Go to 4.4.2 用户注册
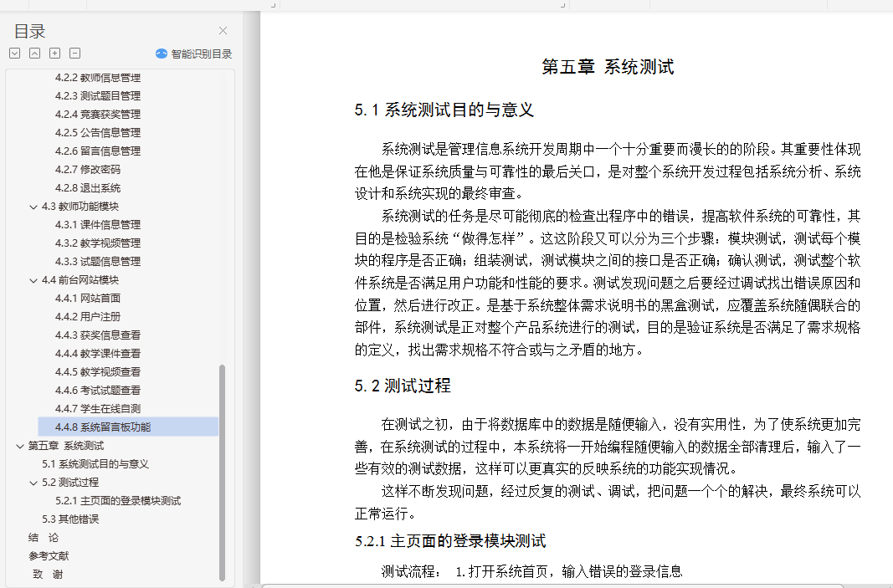The width and height of the screenshot is (893, 588). coord(88,316)
